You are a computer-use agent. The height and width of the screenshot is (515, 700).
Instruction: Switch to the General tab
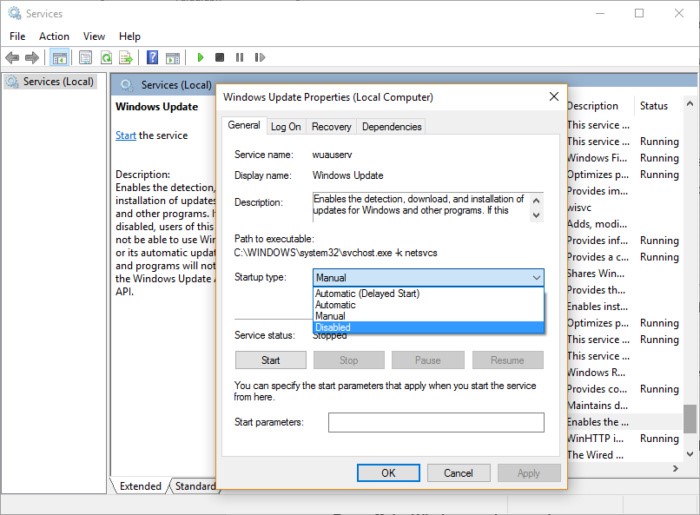(x=244, y=125)
